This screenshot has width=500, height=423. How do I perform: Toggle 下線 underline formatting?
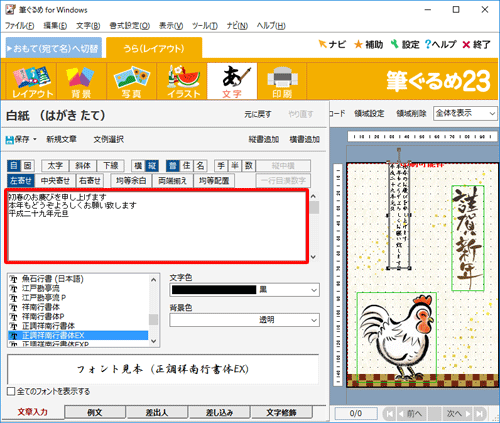[111, 166]
